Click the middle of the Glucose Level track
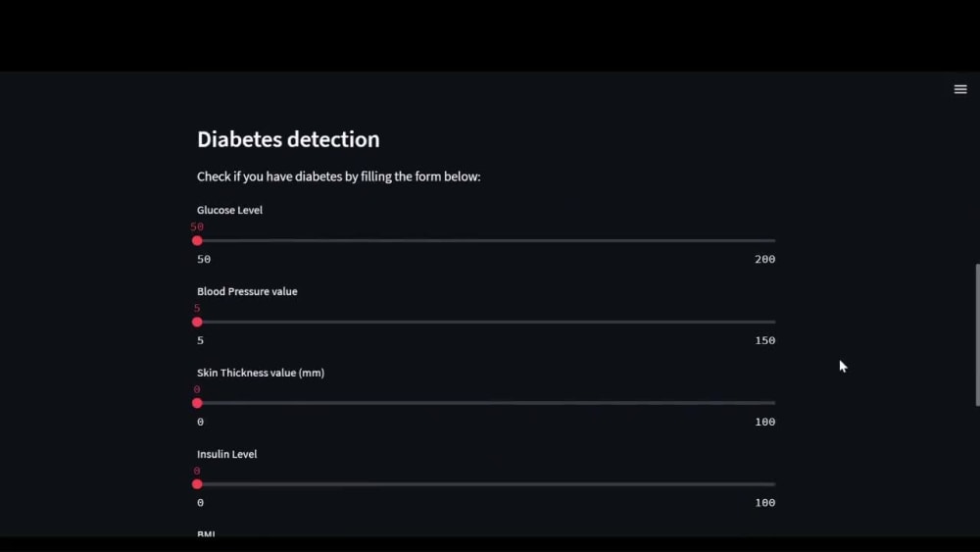The height and width of the screenshot is (552, 980). tap(486, 240)
